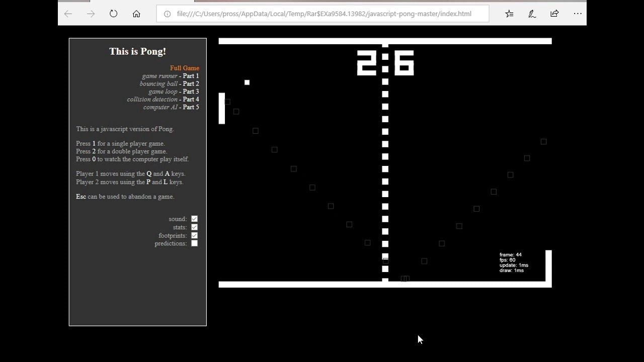
Task: Reload the page with the refresh icon
Action: [113, 14]
